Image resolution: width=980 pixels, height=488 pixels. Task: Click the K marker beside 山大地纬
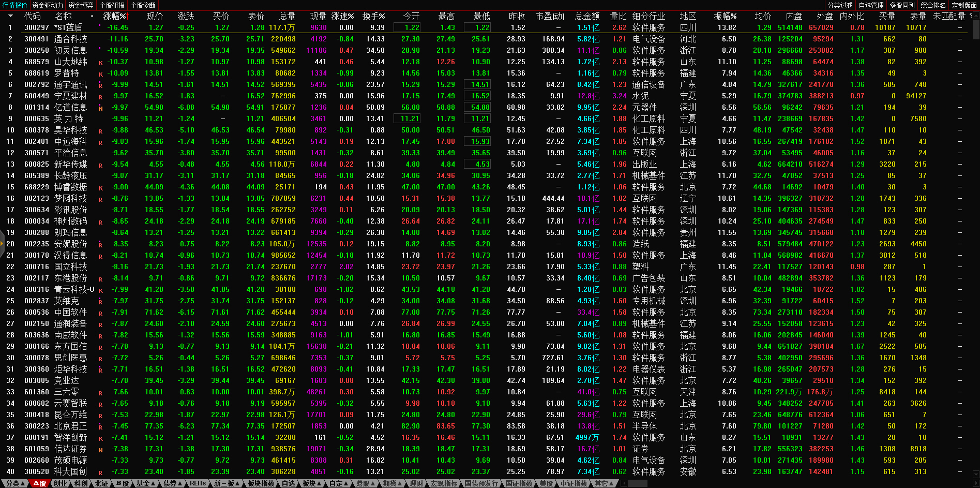point(100,63)
